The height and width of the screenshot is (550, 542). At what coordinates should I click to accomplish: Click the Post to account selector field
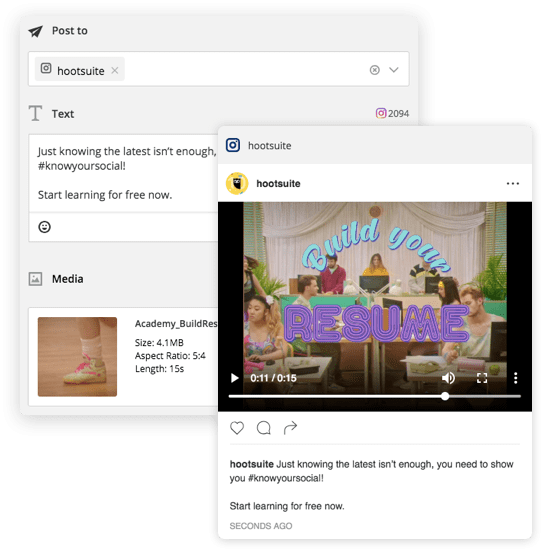click(x=219, y=69)
